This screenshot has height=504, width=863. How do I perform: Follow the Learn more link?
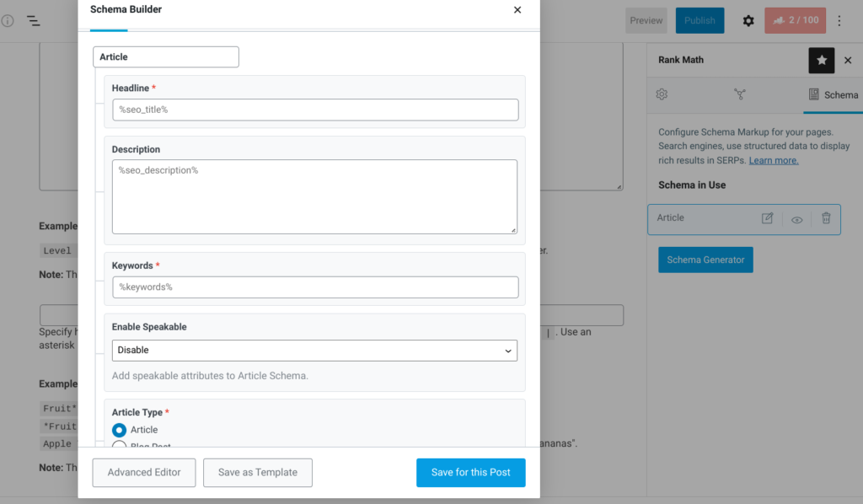tap(774, 160)
